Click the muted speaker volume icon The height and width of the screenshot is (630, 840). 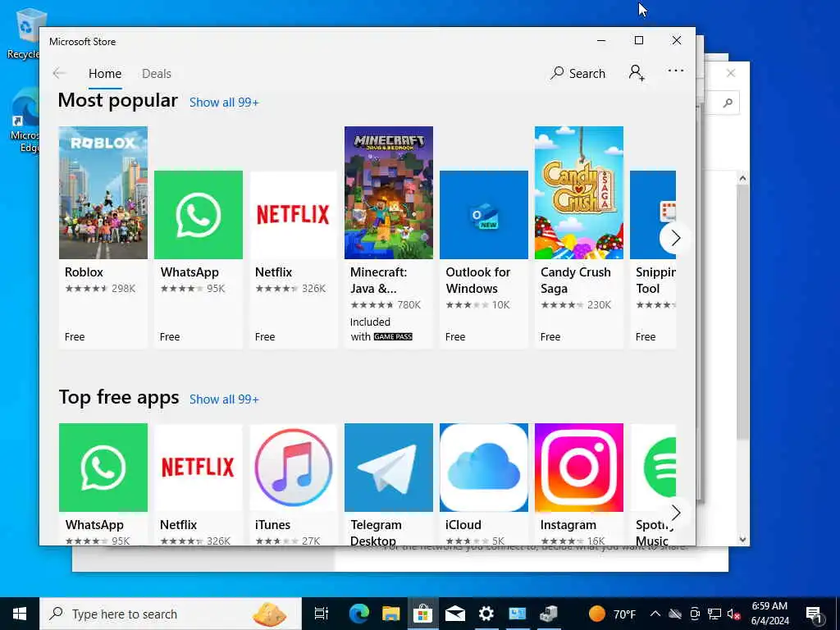(x=733, y=614)
